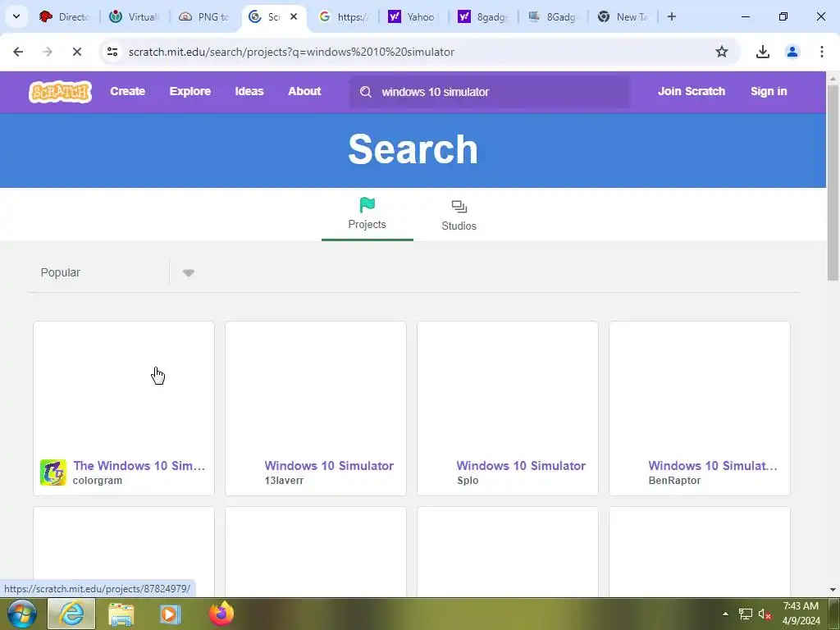The width and height of the screenshot is (840, 630).
Task: Open the Chrome profile icon
Action: 792,52
